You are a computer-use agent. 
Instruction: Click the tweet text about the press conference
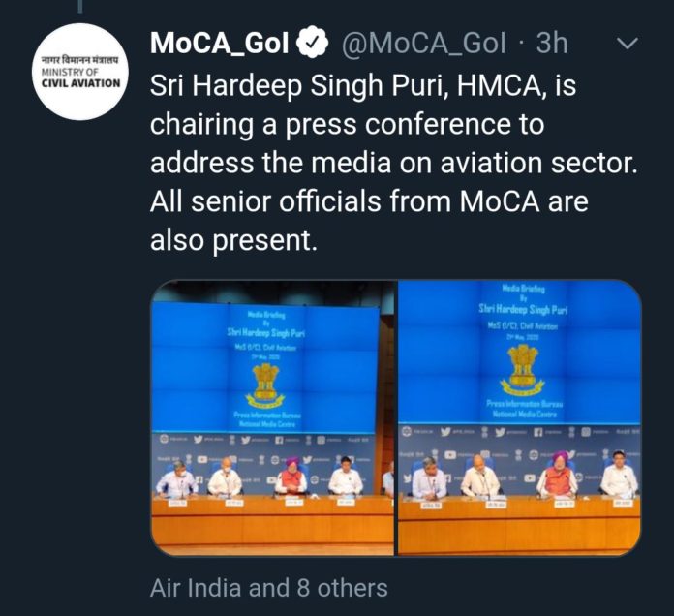[387, 165]
